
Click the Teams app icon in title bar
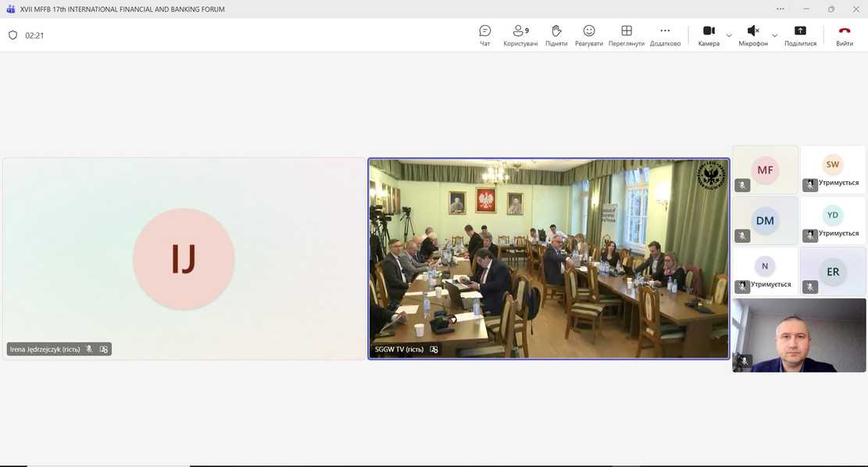point(10,9)
